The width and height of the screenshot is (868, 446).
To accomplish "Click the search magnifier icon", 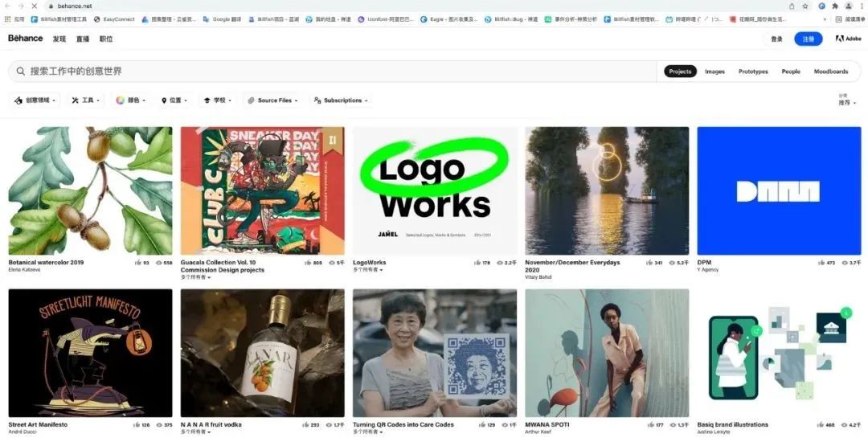I will tap(21, 72).
